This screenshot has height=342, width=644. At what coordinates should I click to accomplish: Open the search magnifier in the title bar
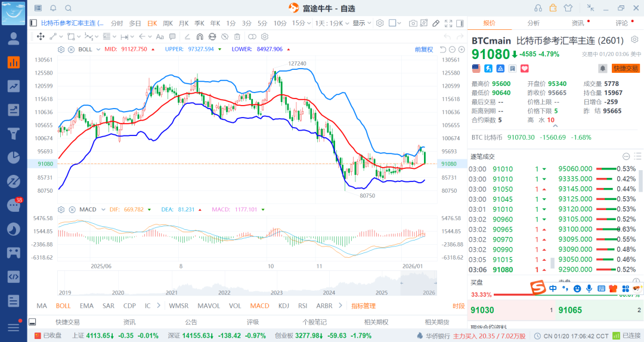pyautogui.click(x=68, y=8)
